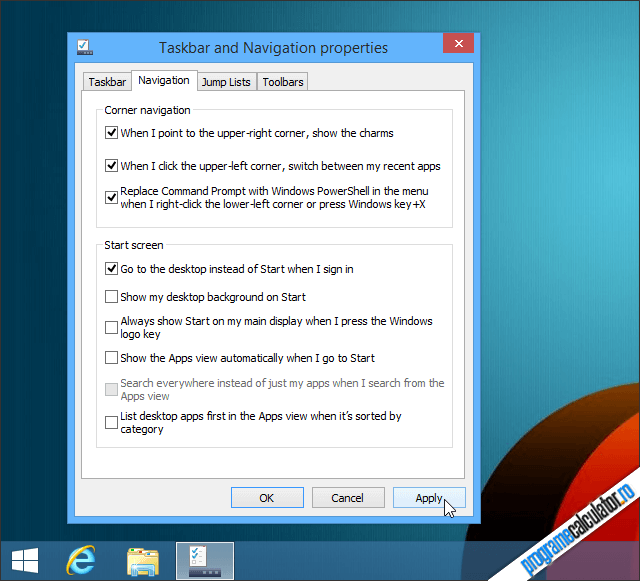Click the Start screen group label
The width and height of the screenshot is (640, 581).
pyautogui.click(x=134, y=245)
